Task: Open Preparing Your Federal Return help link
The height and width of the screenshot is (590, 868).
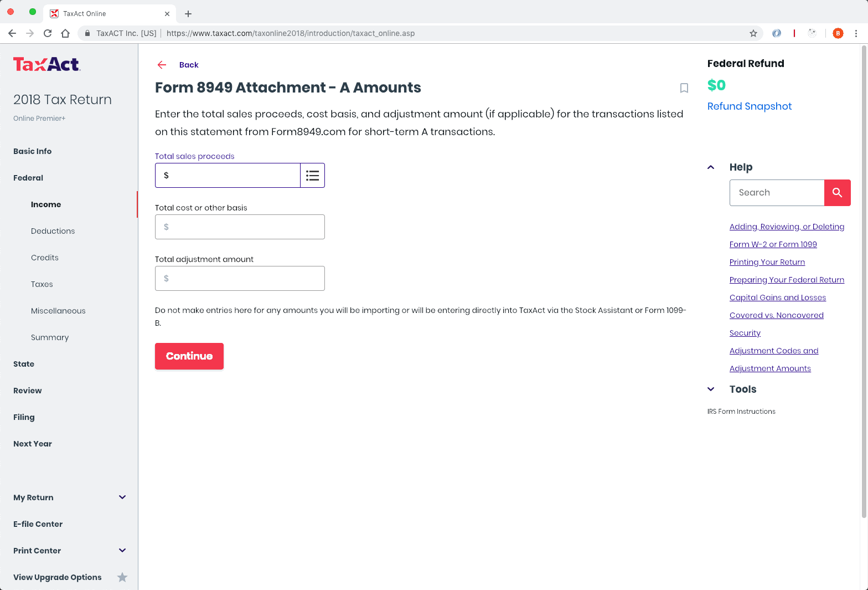Action: [787, 280]
